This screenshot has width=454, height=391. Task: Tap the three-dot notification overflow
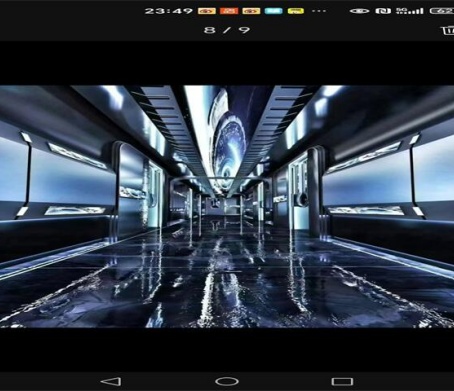tap(319, 11)
